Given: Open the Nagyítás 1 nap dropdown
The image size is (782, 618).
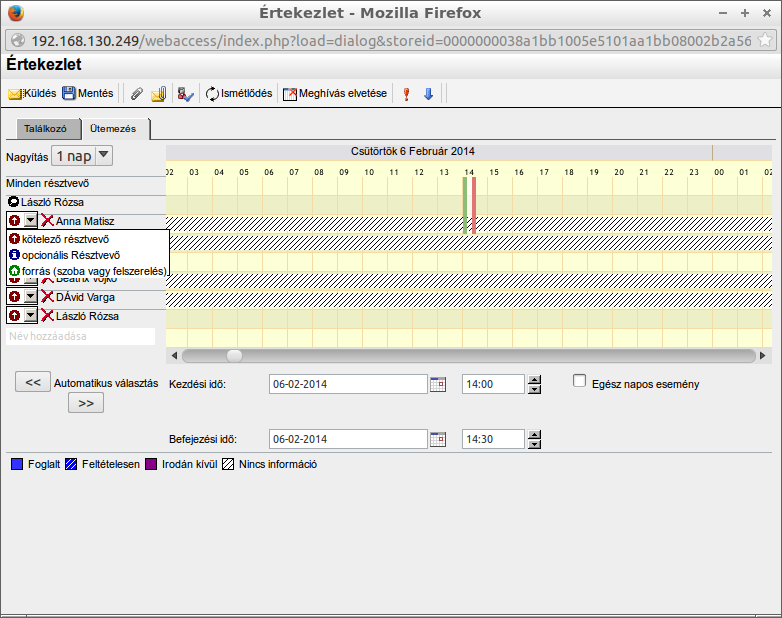Looking at the screenshot, I should point(82,156).
